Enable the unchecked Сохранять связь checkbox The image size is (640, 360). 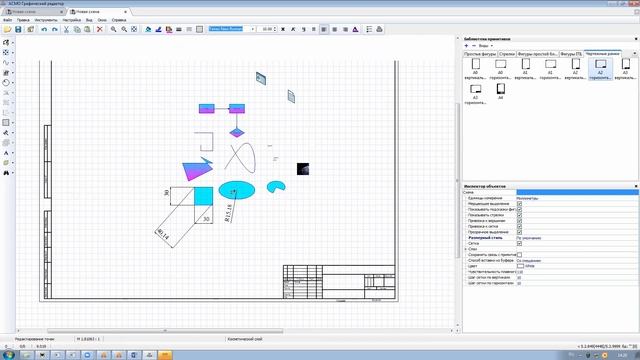pos(519,255)
